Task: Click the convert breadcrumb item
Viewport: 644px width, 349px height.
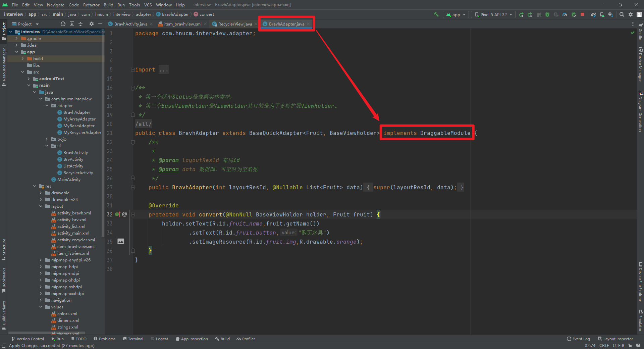Action: [204, 14]
